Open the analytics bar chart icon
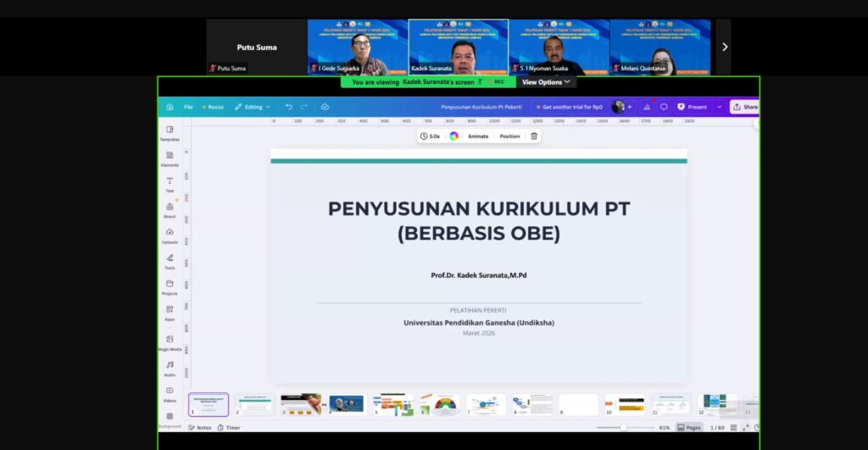The image size is (868, 450). click(x=647, y=107)
